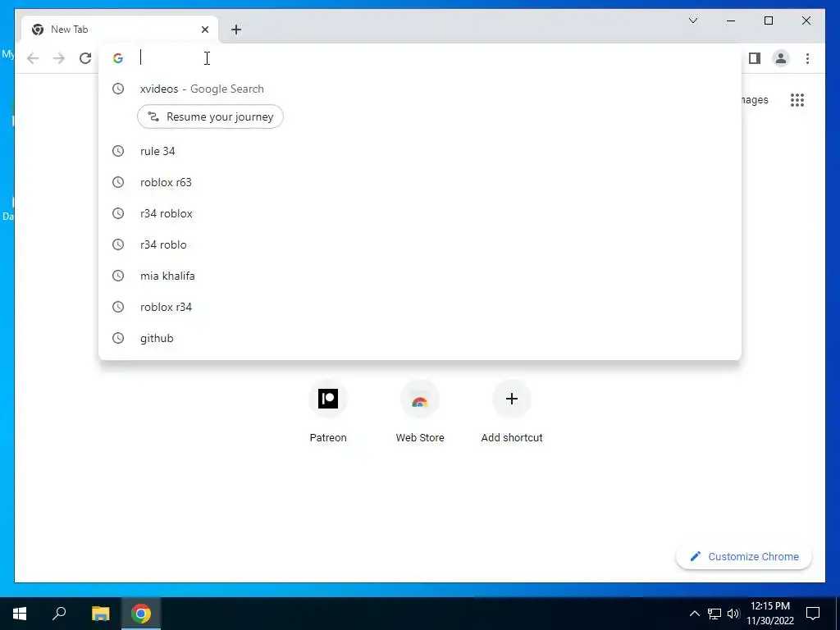Click the Google icon in the address bar
The height and width of the screenshot is (630, 840).
(118, 58)
